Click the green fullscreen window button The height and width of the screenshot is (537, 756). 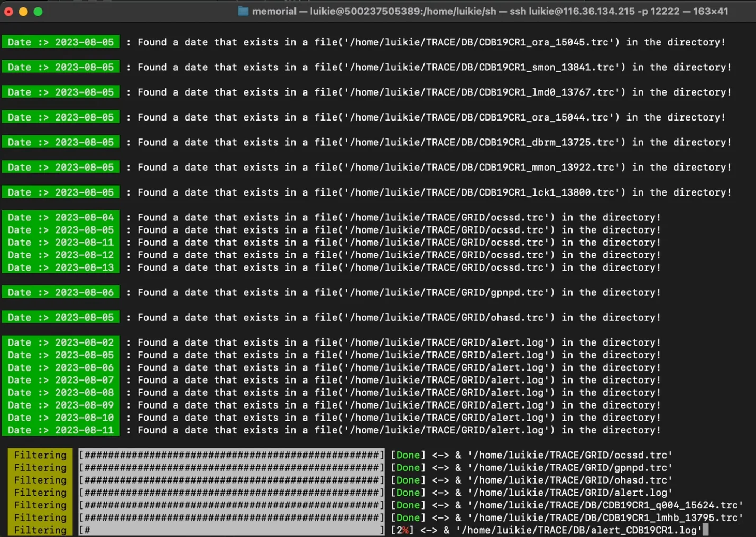pyautogui.click(x=38, y=11)
